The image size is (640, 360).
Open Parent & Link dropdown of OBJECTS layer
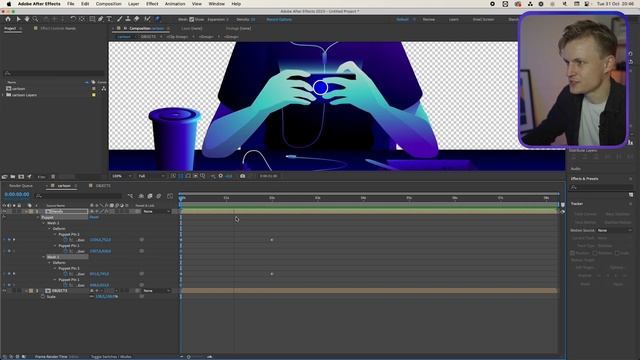point(157,291)
